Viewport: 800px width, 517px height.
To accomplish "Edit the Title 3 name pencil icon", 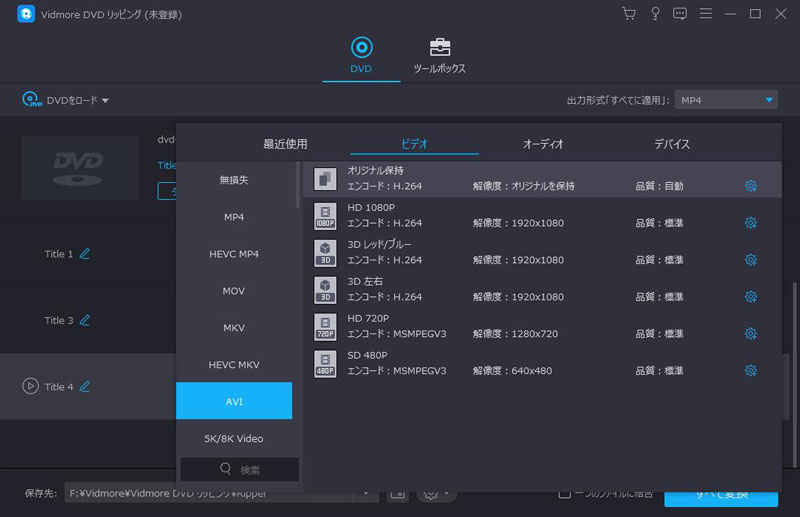I will point(85,320).
